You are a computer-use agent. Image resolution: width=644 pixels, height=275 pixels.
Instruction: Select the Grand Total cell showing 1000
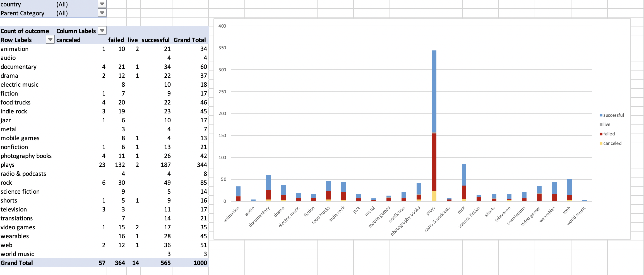[200, 262]
